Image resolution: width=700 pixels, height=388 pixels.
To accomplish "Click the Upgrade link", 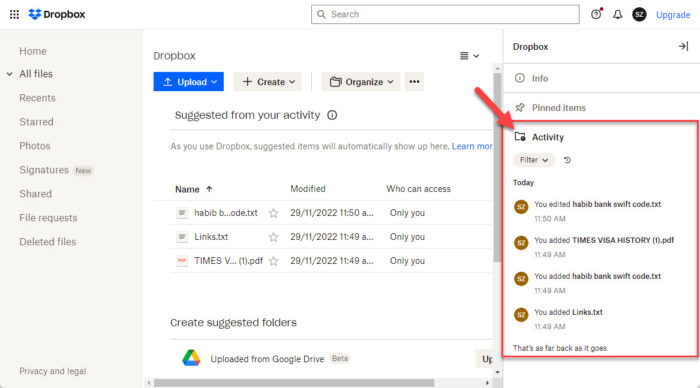I will click(673, 15).
